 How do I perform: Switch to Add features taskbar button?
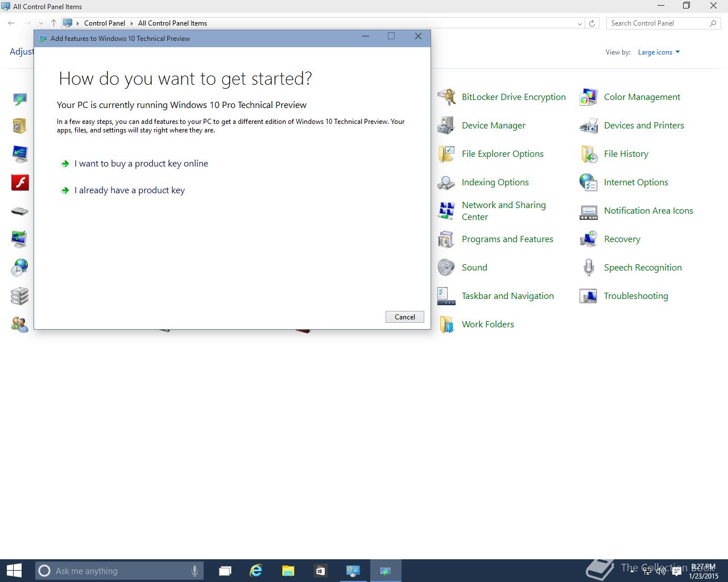point(386,571)
